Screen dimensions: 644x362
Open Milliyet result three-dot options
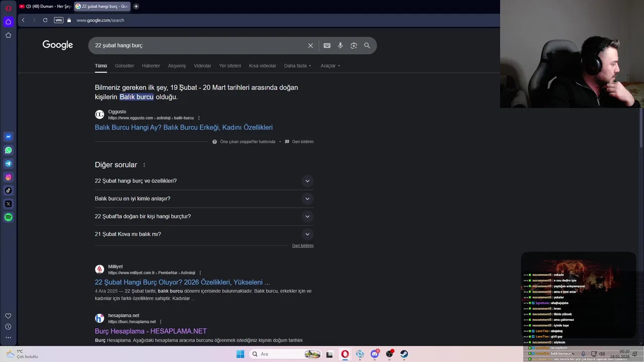point(200,273)
